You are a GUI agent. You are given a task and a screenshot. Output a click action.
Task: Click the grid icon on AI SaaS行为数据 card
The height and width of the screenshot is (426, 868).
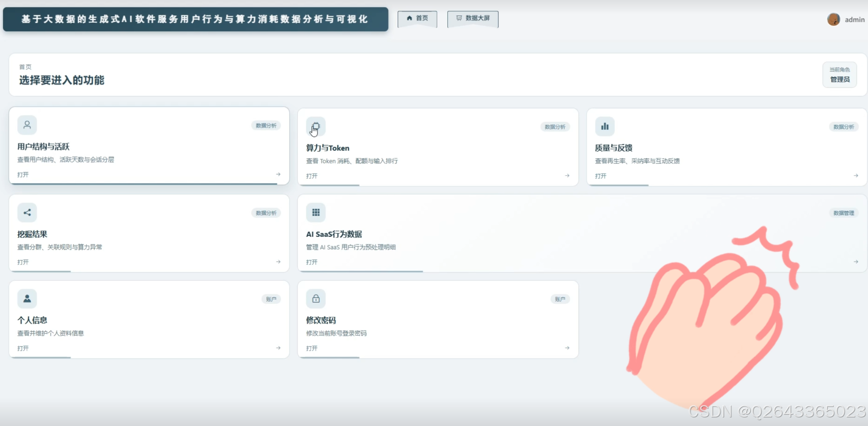316,212
